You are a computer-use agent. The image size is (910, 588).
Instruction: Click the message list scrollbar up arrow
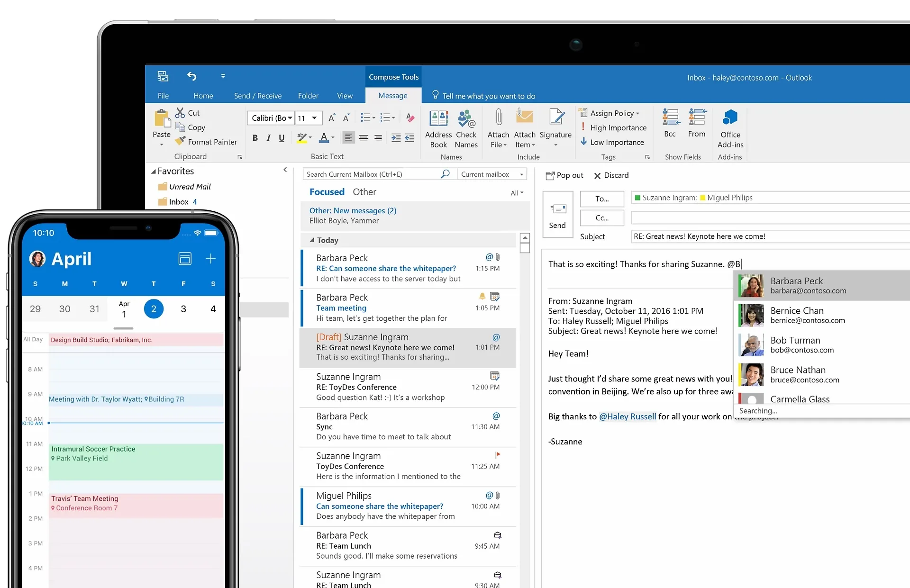point(525,238)
